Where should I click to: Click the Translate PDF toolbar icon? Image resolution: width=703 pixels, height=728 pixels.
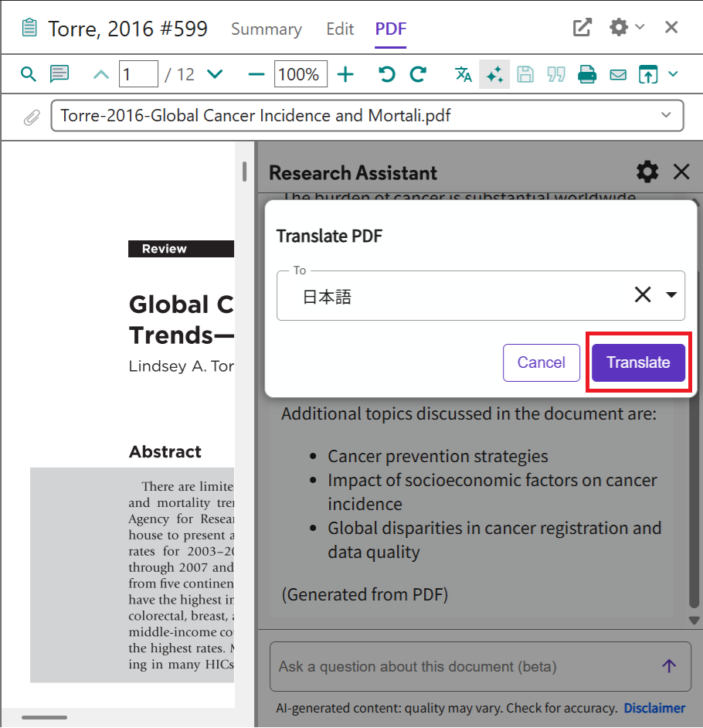(464, 74)
